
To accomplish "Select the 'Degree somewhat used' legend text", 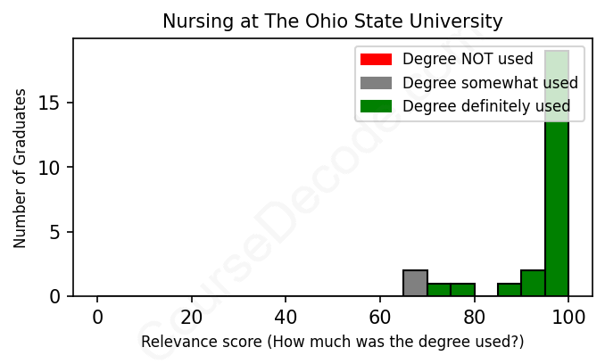I will [x=490, y=83].
